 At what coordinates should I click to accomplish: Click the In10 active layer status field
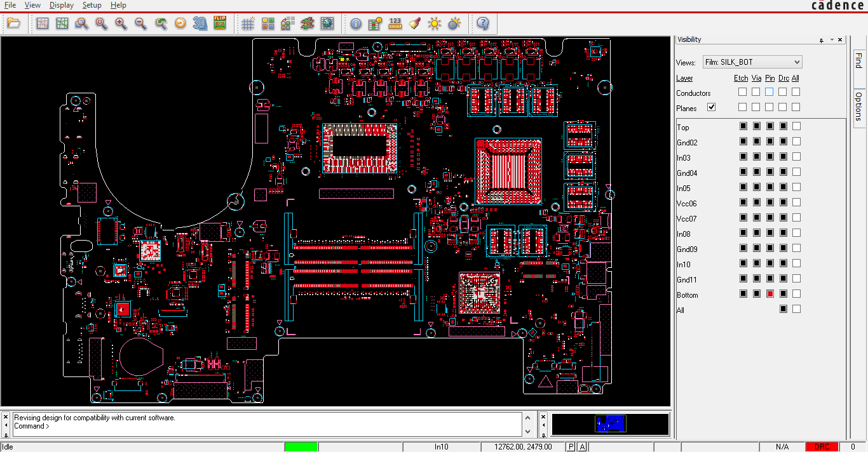coord(441,447)
